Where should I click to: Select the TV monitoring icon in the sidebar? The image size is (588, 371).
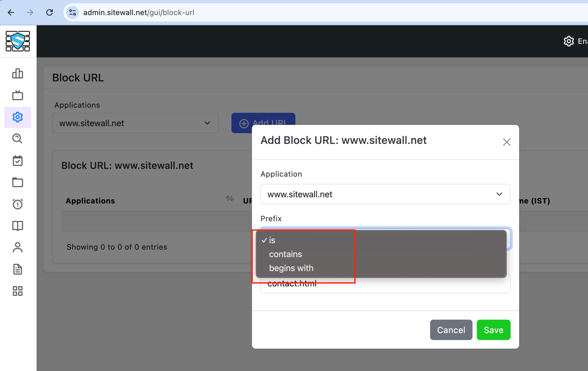17,95
